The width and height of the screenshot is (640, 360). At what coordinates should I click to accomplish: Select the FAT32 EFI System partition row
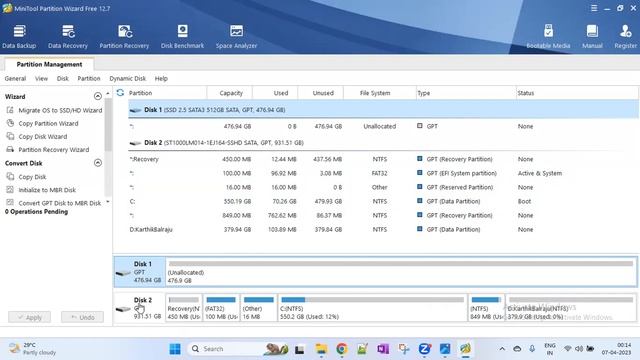[x=383, y=173]
